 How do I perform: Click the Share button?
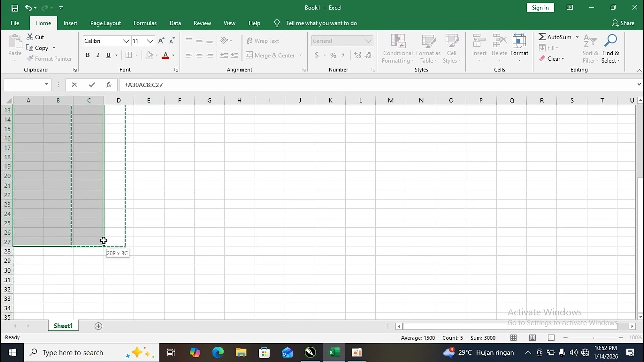click(623, 23)
